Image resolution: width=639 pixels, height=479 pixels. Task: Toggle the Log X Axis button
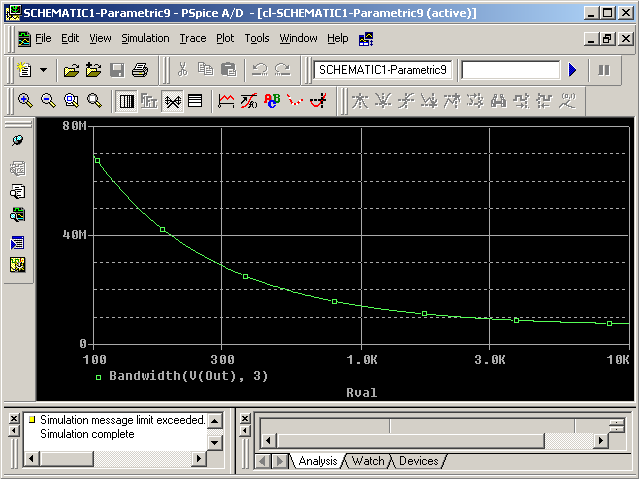[x=126, y=101]
